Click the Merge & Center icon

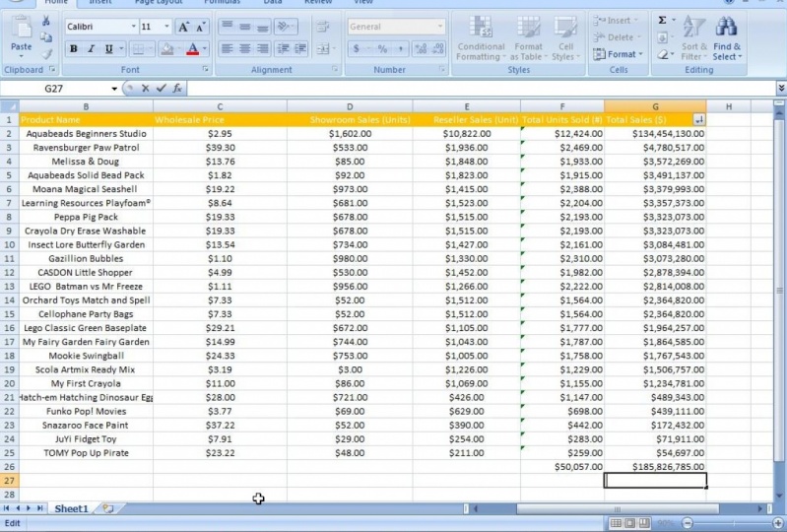pyautogui.click(x=323, y=48)
